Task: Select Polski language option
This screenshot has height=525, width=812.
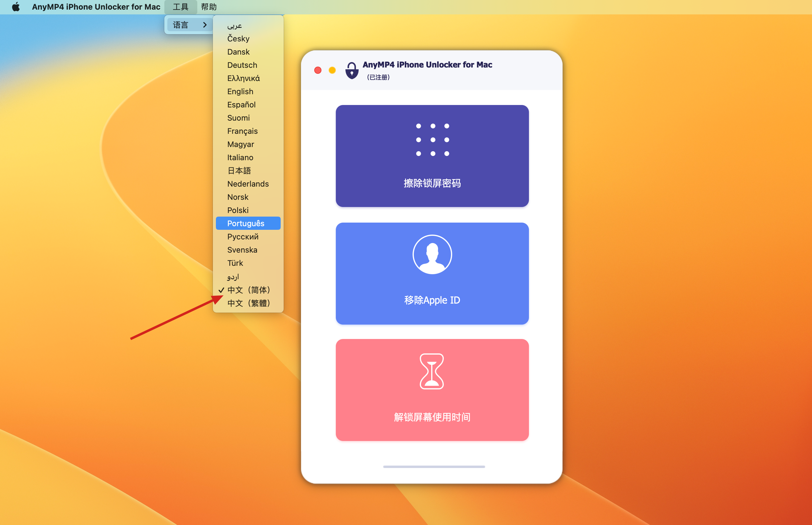Action: pyautogui.click(x=248, y=210)
